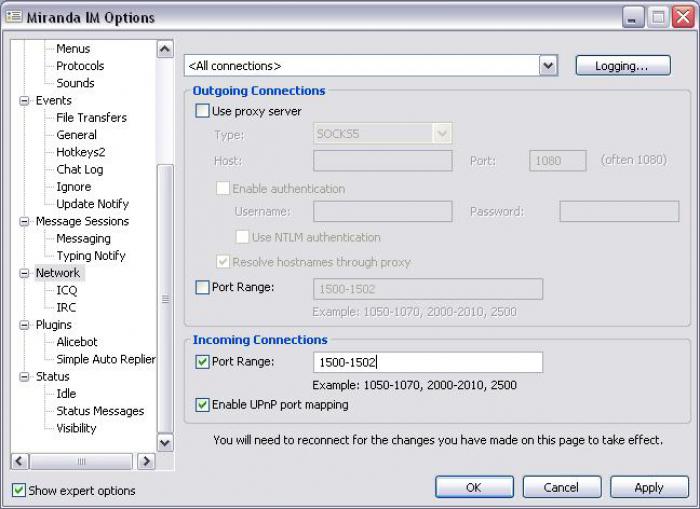700x509 pixels.
Task: Click the Apply button
Action: point(649,487)
